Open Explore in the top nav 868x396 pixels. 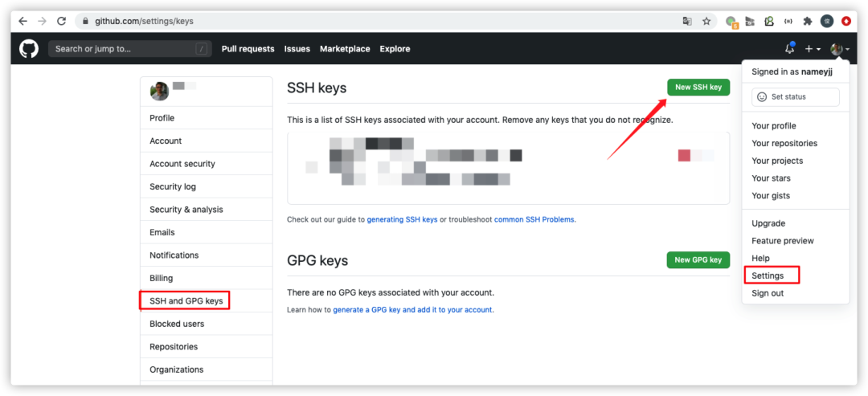pyautogui.click(x=395, y=49)
